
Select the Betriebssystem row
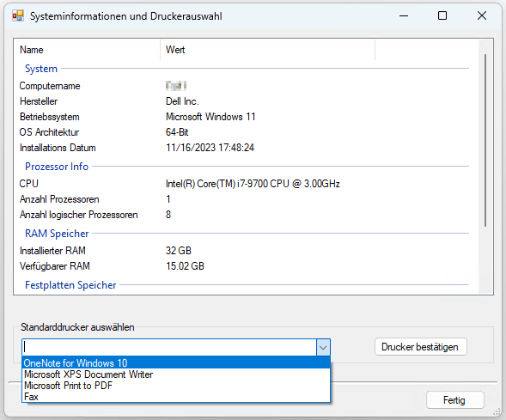pyautogui.click(x=247, y=117)
